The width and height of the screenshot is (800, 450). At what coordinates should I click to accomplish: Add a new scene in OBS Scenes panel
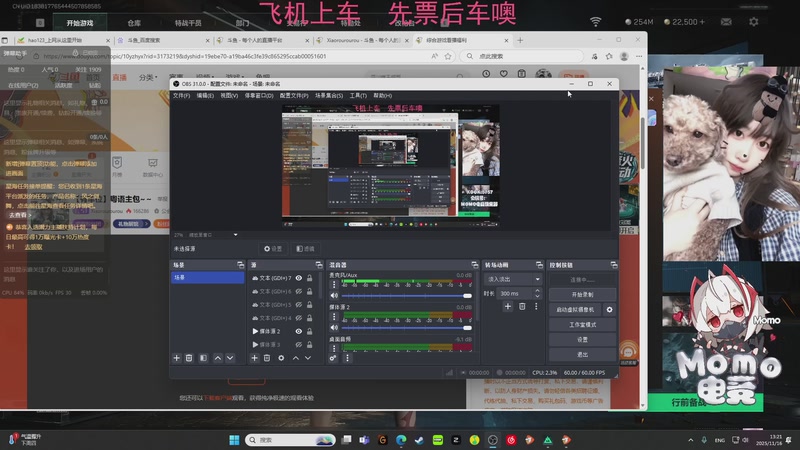[177, 358]
